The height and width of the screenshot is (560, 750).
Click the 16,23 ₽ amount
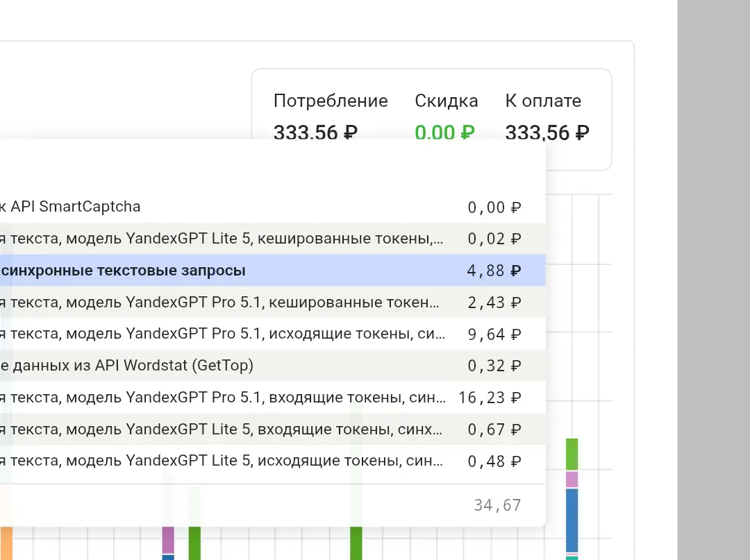[490, 398]
